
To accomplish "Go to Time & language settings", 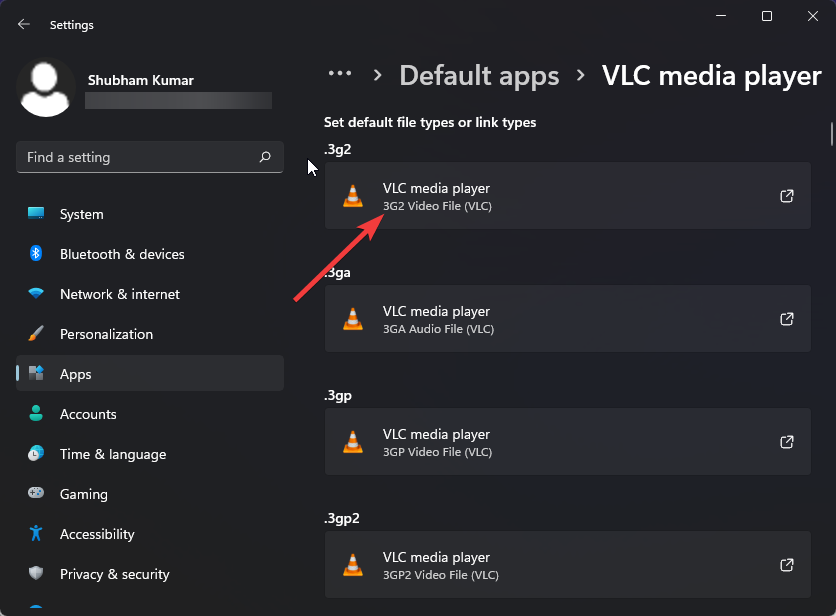I will point(150,454).
